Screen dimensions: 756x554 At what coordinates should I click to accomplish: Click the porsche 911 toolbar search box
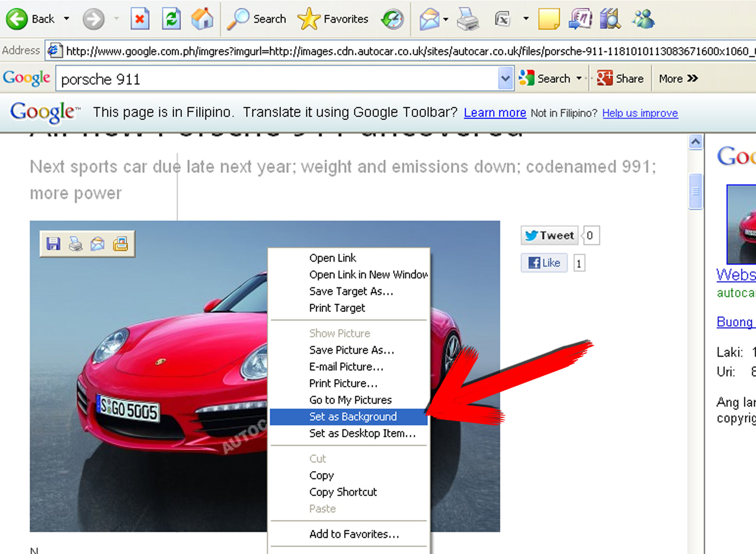(x=277, y=79)
